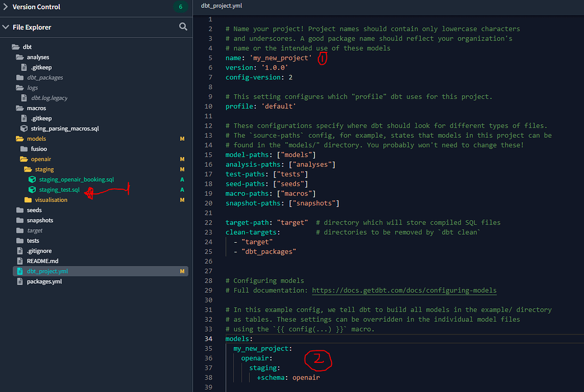Click the Version Control changes count badge
The height and width of the screenshot is (392, 584).
click(x=180, y=7)
